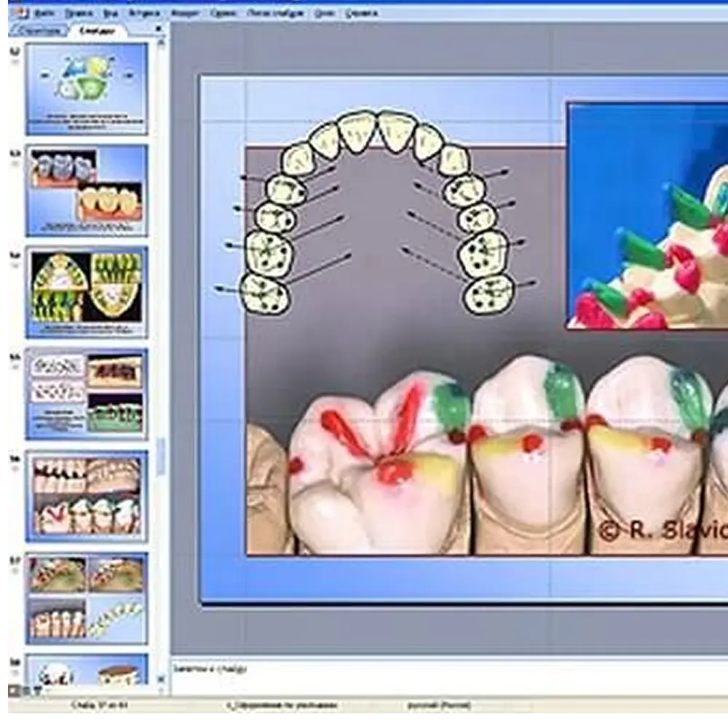
Task: Click the Slide Sorter view icon
Action: click(x=25, y=690)
